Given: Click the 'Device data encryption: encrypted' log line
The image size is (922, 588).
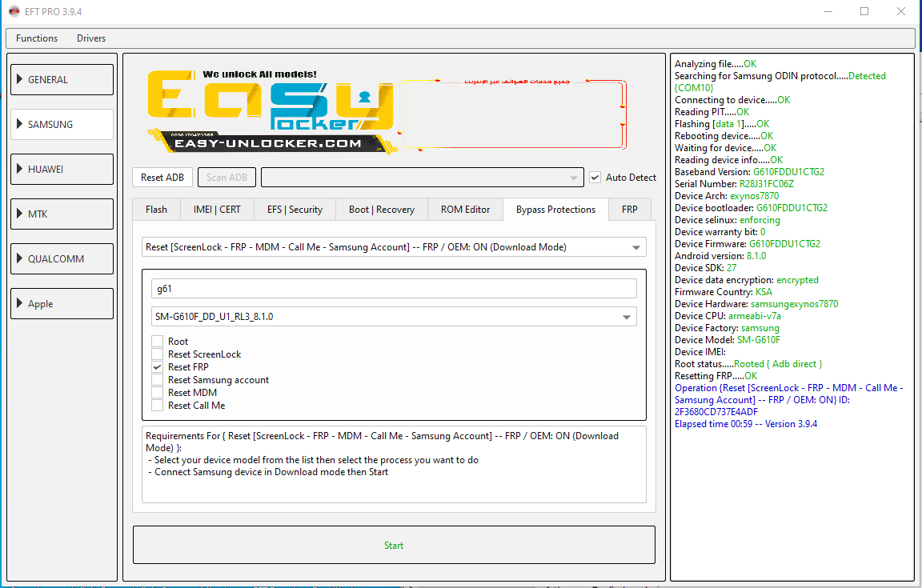Looking at the screenshot, I should pos(746,280).
